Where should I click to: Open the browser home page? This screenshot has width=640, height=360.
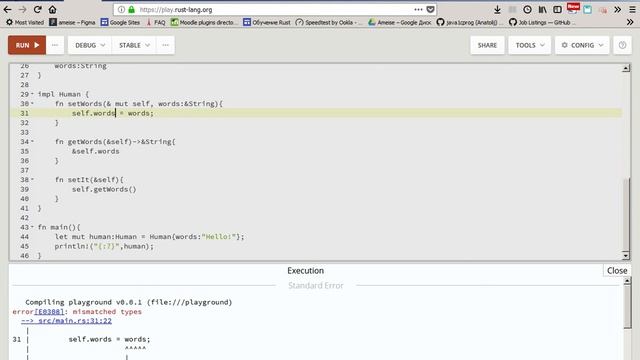52,9
